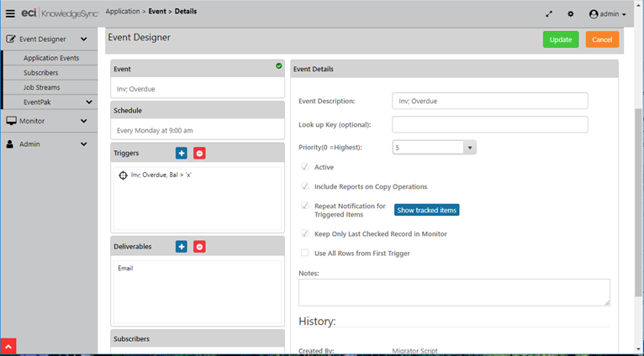Click the orange Cancel button

pyautogui.click(x=602, y=39)
